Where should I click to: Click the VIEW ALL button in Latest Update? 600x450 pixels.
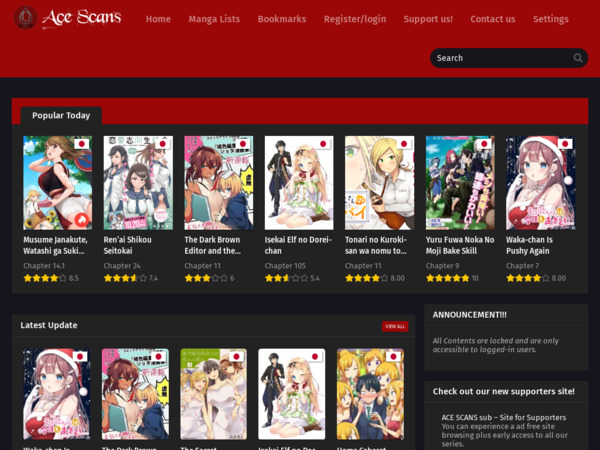395,326
